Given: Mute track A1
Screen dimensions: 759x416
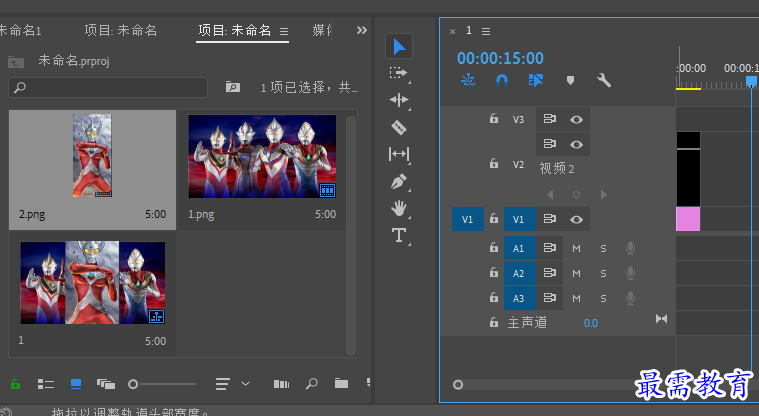Looking at the screenshot, I should pyautogui.click(x=576, y=248).
